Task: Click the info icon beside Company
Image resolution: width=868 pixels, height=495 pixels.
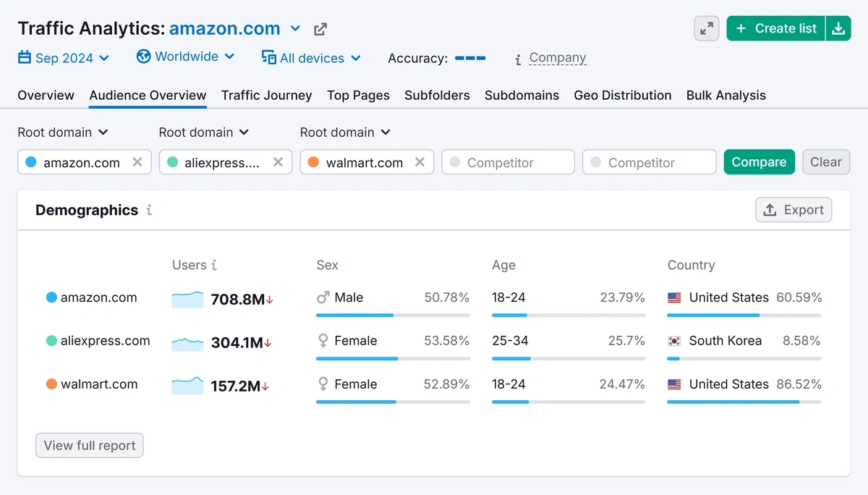Action: click(518, 60)
